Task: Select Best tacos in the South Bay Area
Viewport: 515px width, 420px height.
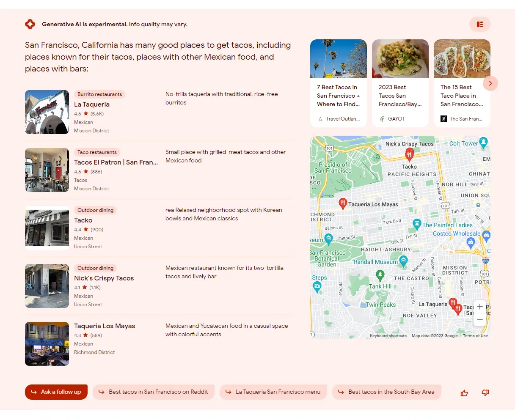Action: tap(386, 392)
